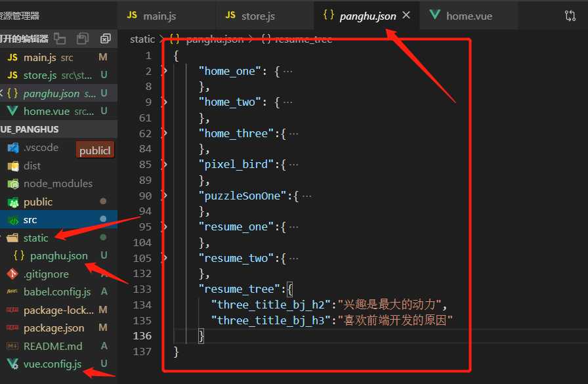Expand the public folder

[x=58, y=202]
